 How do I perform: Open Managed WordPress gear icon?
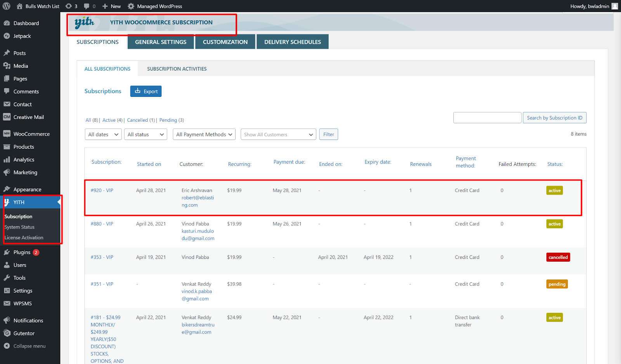(x=131, y=6)
